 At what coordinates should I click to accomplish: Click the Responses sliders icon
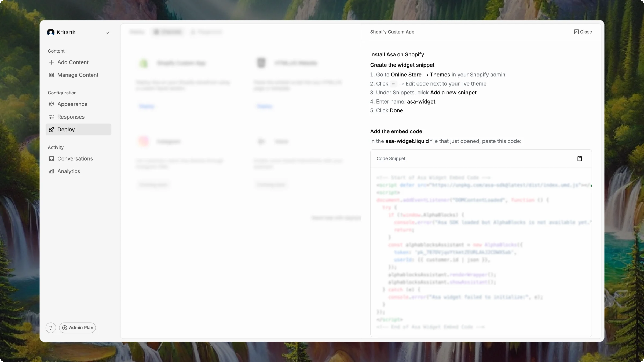point(52,117)
